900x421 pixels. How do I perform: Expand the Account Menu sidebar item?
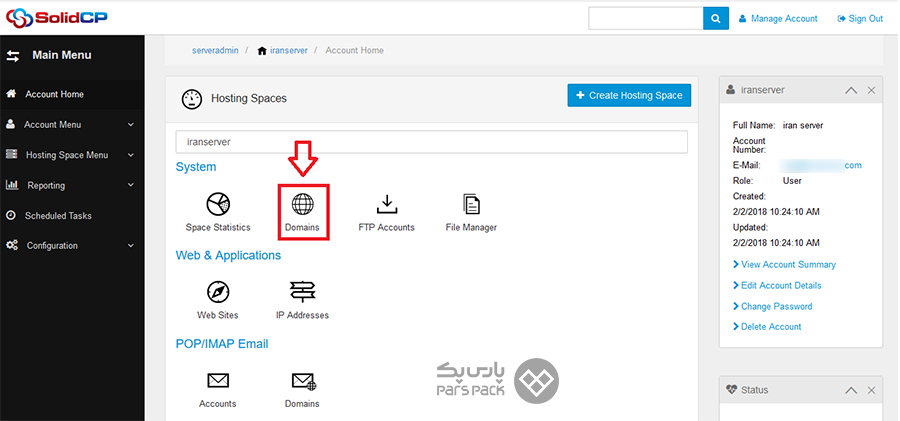tap(70, 125)
